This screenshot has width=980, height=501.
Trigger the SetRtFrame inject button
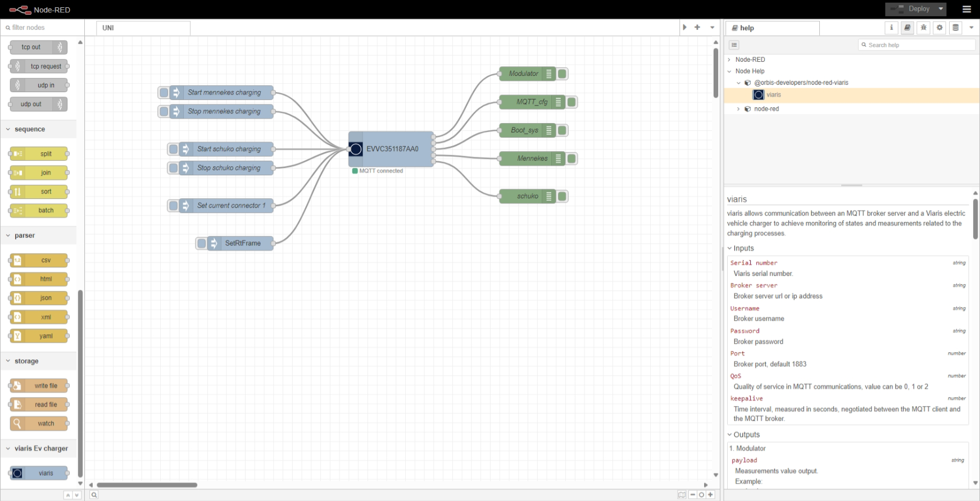click(201, 243)
